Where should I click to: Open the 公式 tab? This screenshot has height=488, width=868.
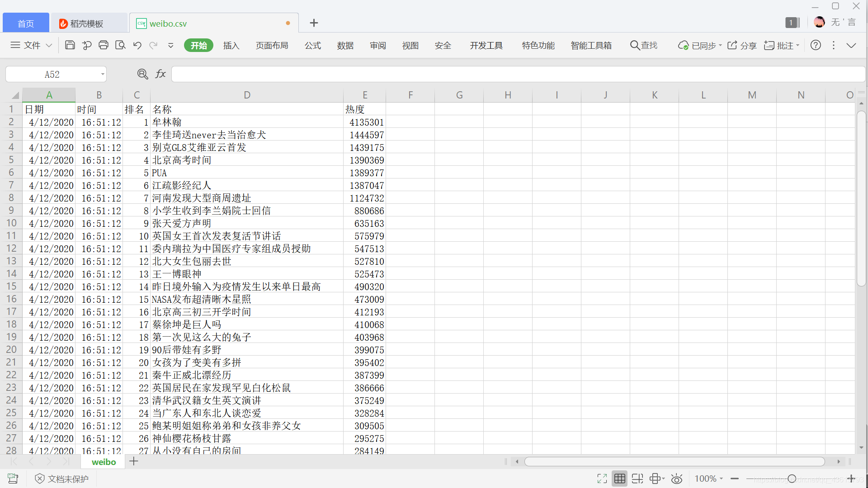[312, 45]
